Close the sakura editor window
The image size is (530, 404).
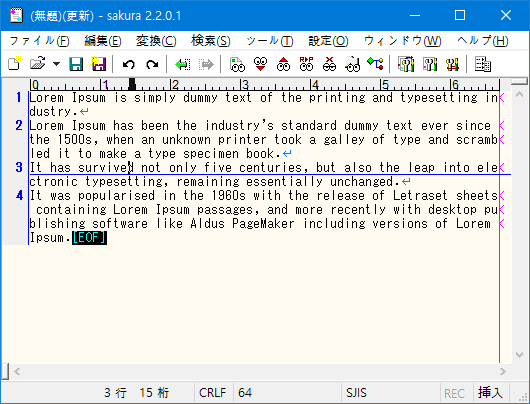click(506, 16)
